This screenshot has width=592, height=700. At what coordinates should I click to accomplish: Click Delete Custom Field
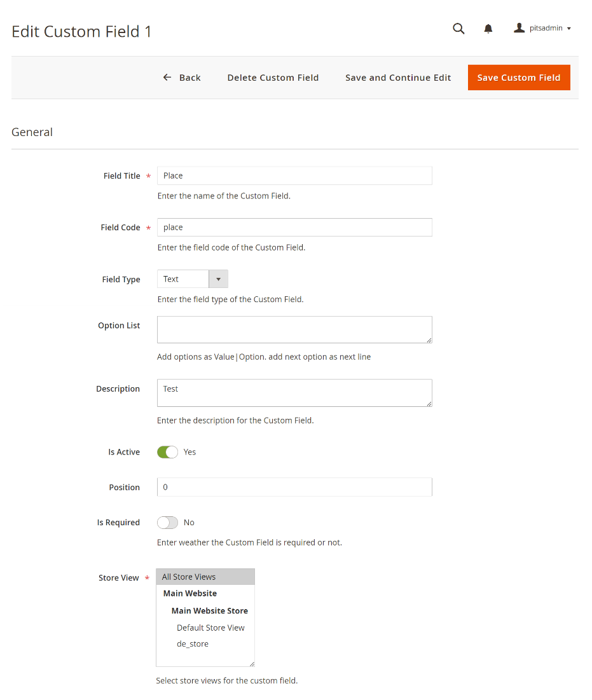[x=273, y=78]
